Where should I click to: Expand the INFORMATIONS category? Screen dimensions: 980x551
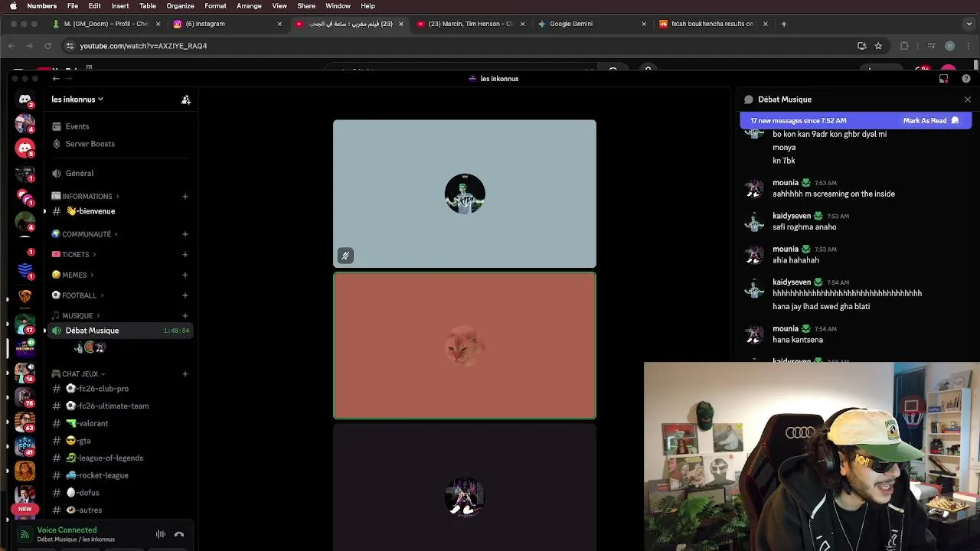[84, 197]
